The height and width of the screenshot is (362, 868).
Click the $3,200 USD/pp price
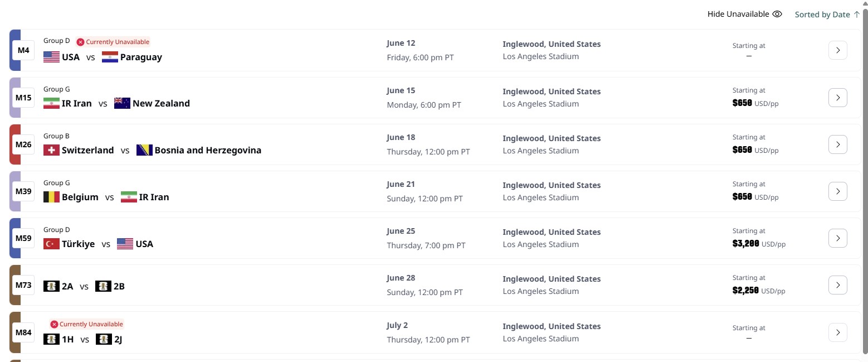tap(759, 244)
